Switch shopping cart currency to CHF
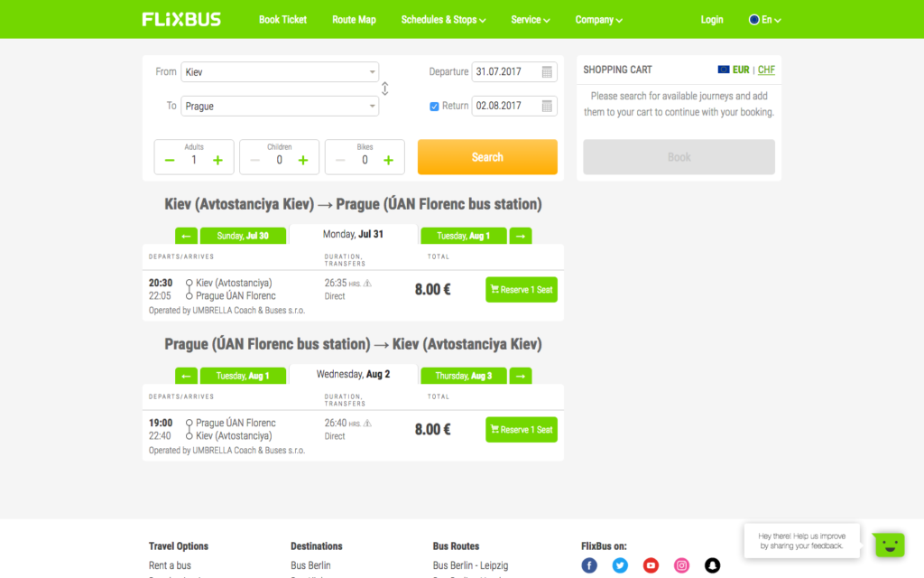This screenshot has width=924, height=578. click(766, 70)
